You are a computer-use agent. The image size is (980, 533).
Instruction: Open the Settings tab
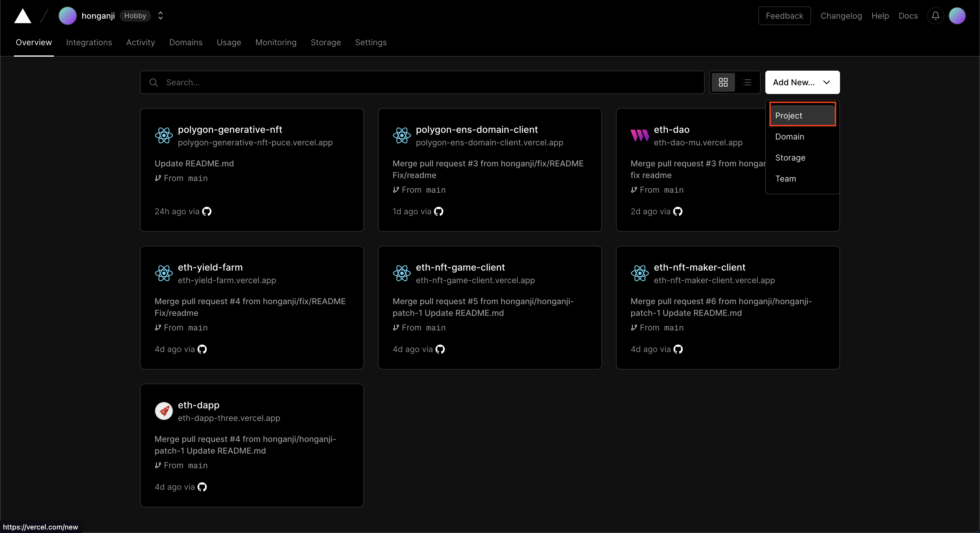click(x=370, y=42)
